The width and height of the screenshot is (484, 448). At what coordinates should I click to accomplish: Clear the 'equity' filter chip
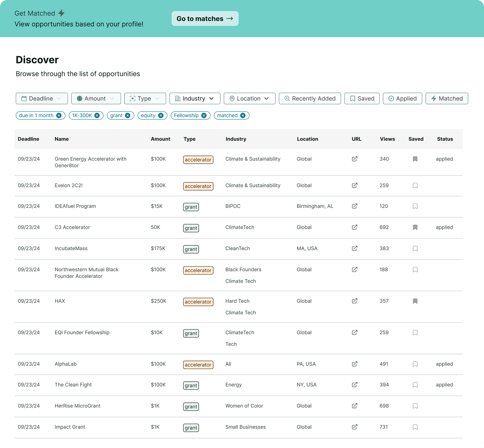coord(161,116)
